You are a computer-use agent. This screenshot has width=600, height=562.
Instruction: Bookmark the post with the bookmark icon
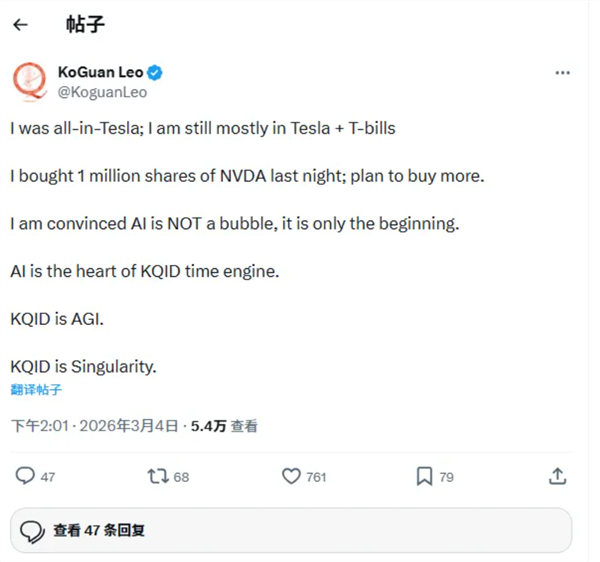[424, 476]
